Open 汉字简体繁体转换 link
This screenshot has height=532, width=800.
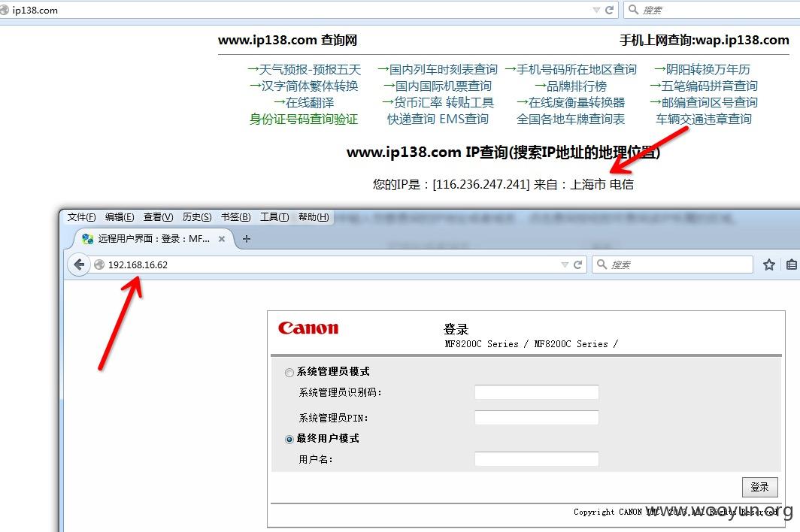click(x=304, y=86)
